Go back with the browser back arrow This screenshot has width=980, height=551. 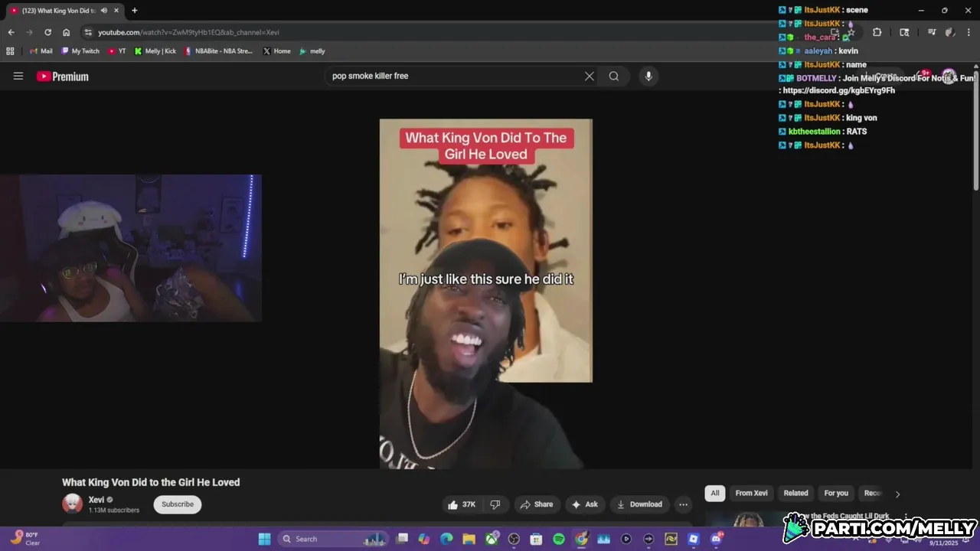[x=11, y=32]
